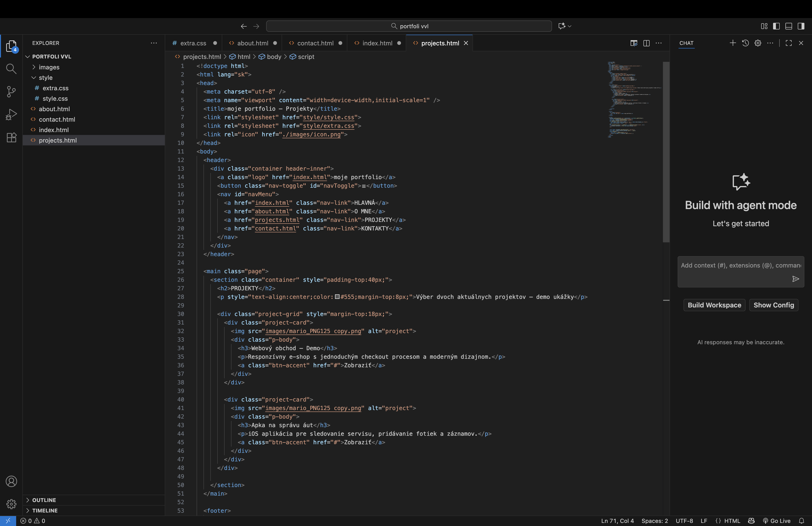Open the Copilot chat dropdown in title bar
Image resolution: width=812 pixels, height=526 pixels.
[x=569, y=26]
